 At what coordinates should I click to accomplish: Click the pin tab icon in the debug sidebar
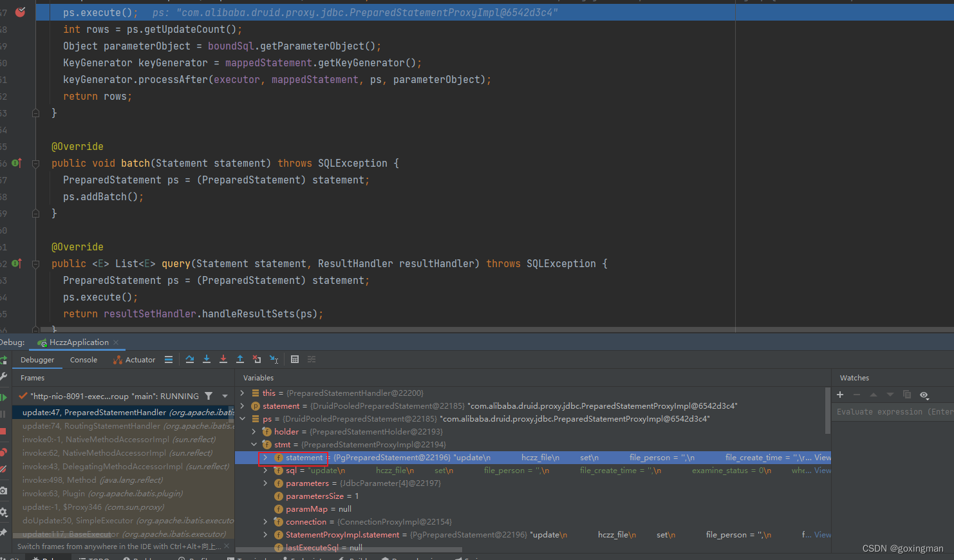pyautogui.click(x=4, y=532)
